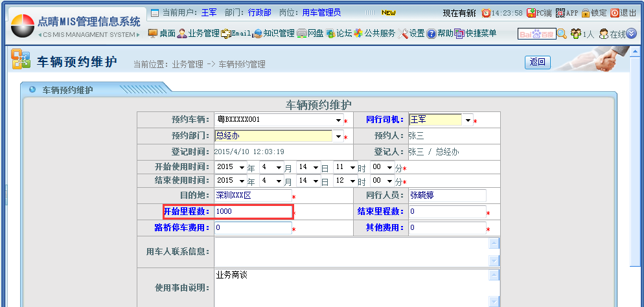This screenshot has height=307, width=644.
Task: Open 设置 settings
Action: (x=411, y=33)
